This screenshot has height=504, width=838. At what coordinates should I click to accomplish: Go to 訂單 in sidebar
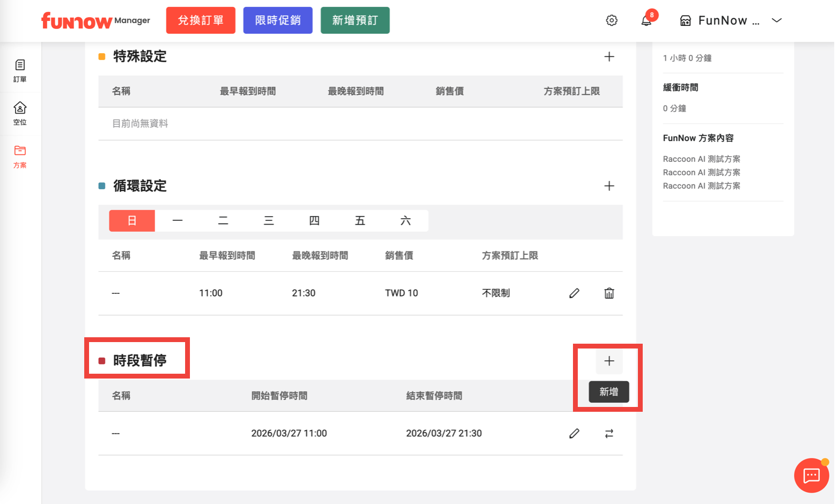[x=20, y=71]
